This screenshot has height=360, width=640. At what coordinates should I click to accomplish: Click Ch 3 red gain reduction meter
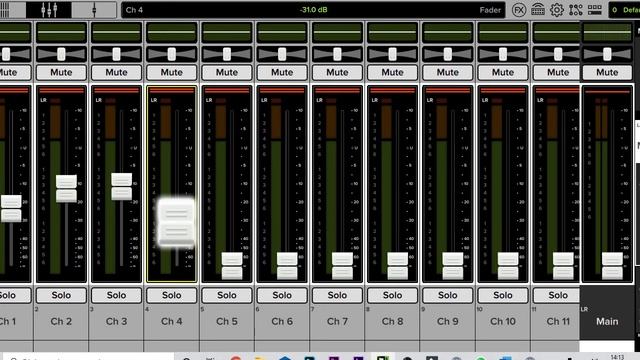[116, 91]
